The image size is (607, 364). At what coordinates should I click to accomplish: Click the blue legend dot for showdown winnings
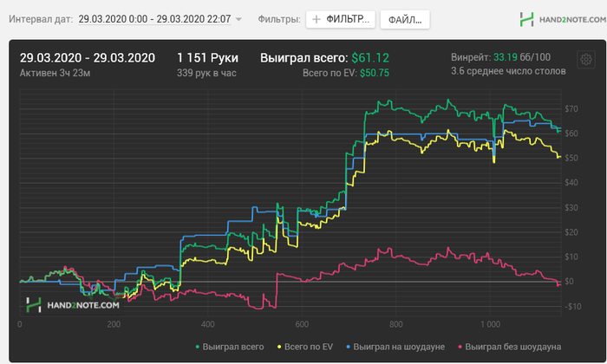pos(348,347)
